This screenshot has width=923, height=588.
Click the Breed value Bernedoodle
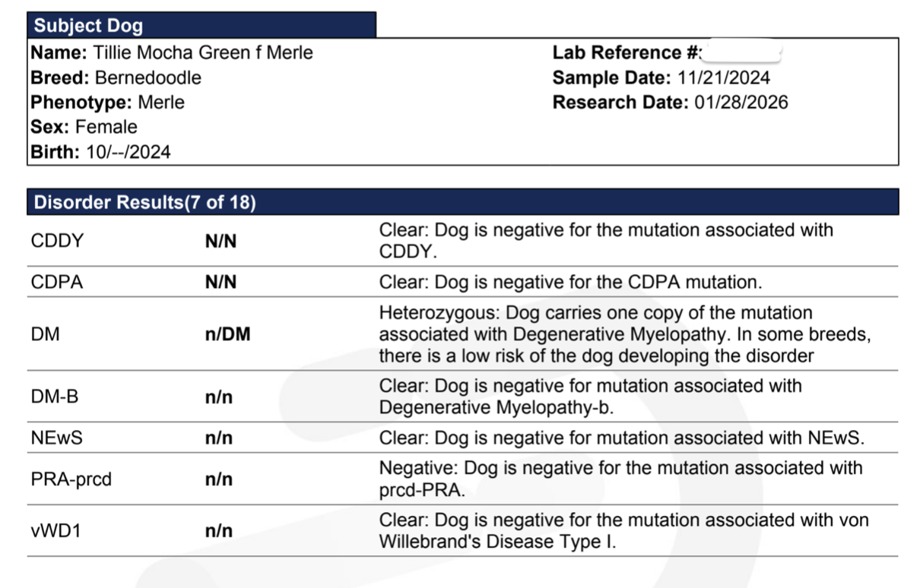(x=148, y=77)
